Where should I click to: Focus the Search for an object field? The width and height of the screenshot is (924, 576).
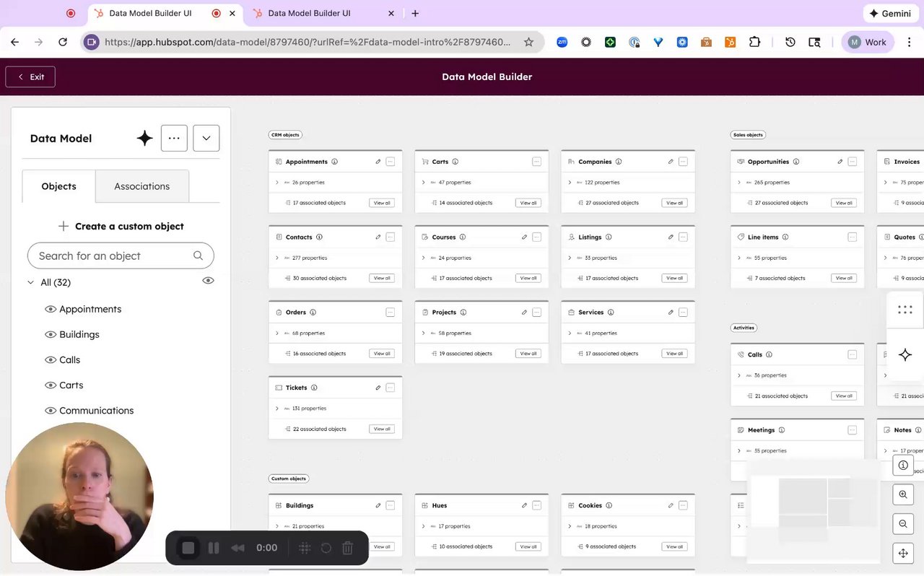pyautogui.click(x=121, y=256)
